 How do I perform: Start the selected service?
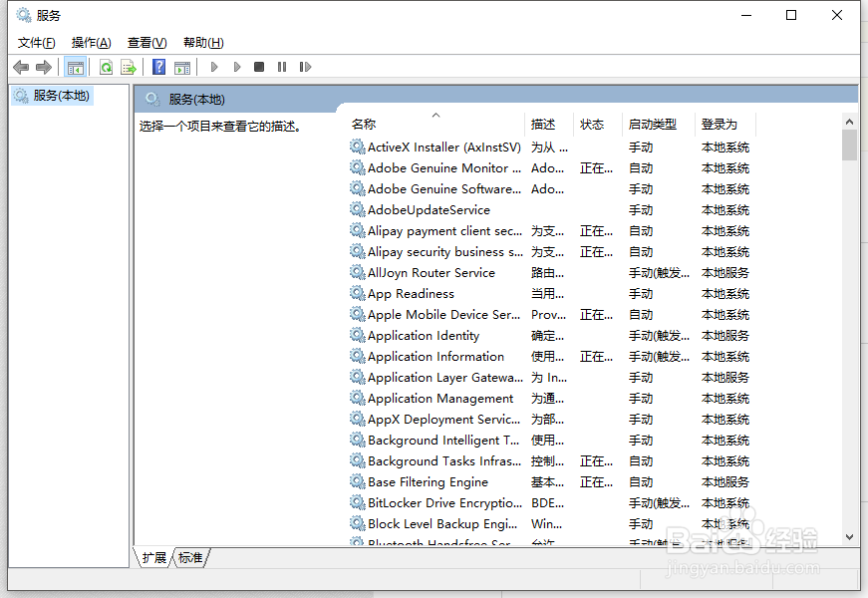[214, 66]
